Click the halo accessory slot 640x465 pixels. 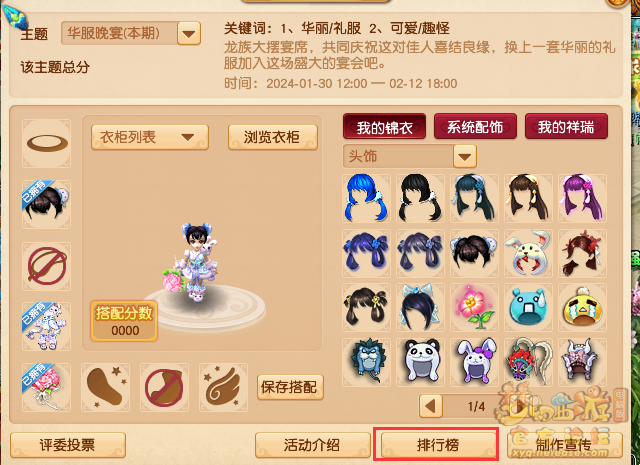(x=47, y=143)
